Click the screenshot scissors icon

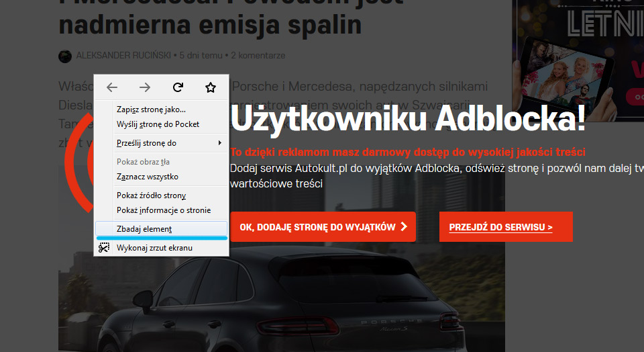click(x=104, y=248)
